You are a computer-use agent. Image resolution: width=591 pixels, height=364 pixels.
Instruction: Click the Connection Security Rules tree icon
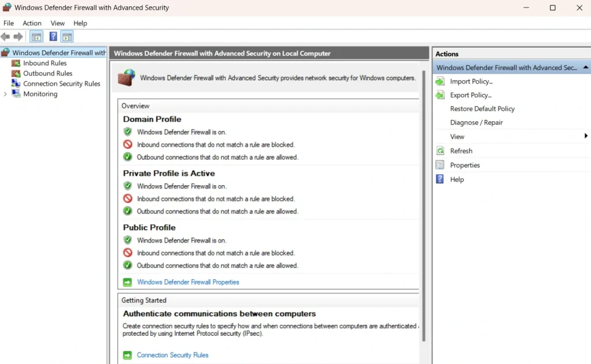pos(16,83)
